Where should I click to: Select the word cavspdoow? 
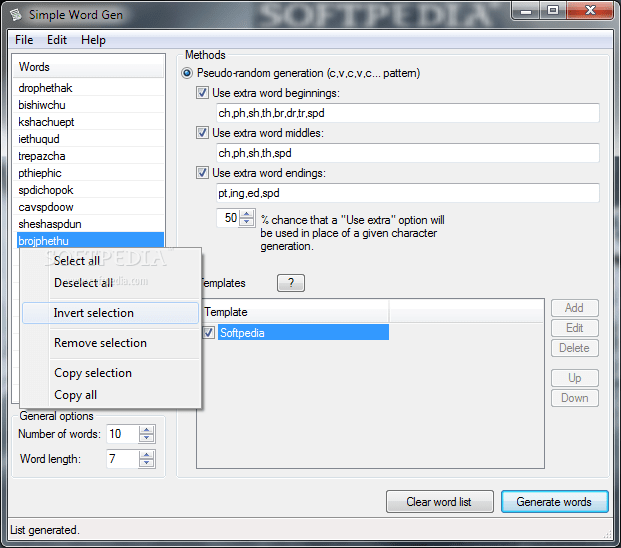(x=90, y=207)
